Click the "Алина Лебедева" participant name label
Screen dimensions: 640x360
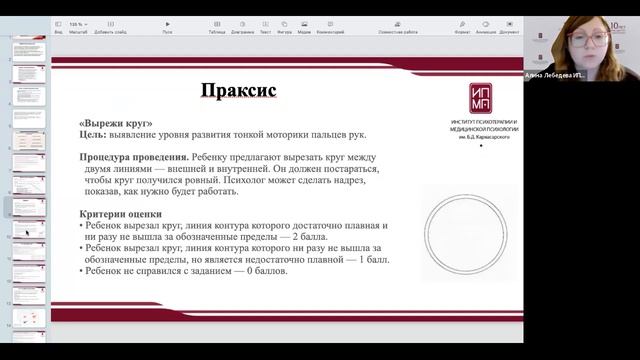(555, 76)
